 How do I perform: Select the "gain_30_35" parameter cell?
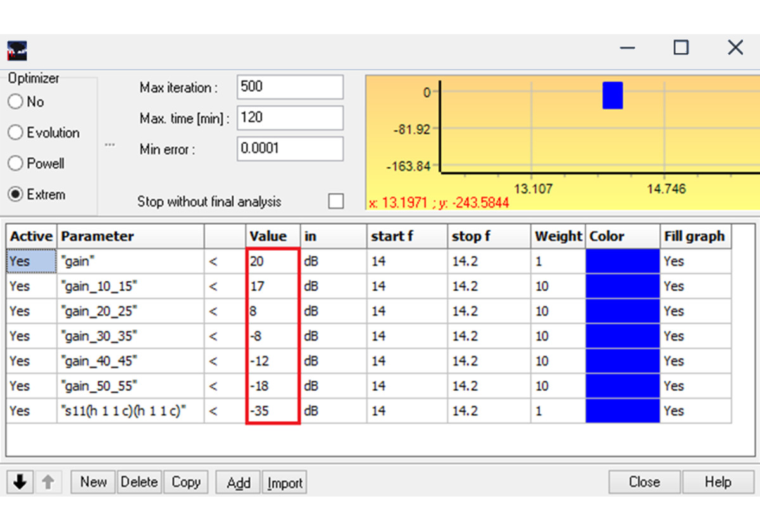[130, 336]
